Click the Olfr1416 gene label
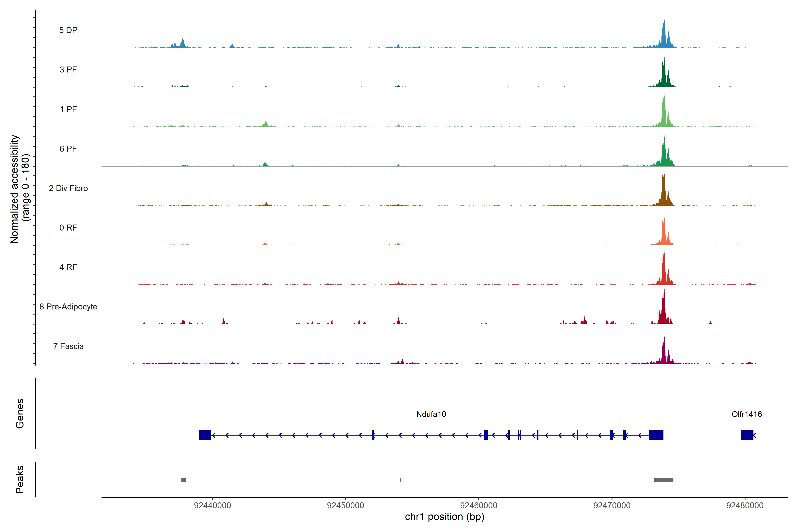The image size is (798, 532). (x=746, y=414)
